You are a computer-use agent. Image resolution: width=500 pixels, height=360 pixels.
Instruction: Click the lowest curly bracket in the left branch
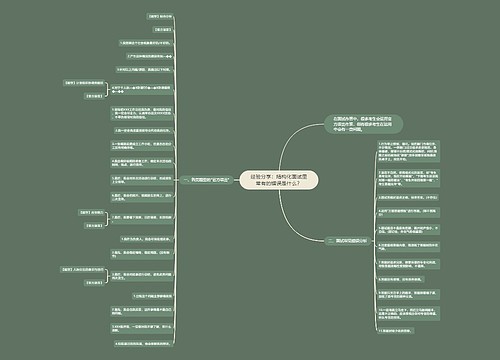tap(107, 276)
